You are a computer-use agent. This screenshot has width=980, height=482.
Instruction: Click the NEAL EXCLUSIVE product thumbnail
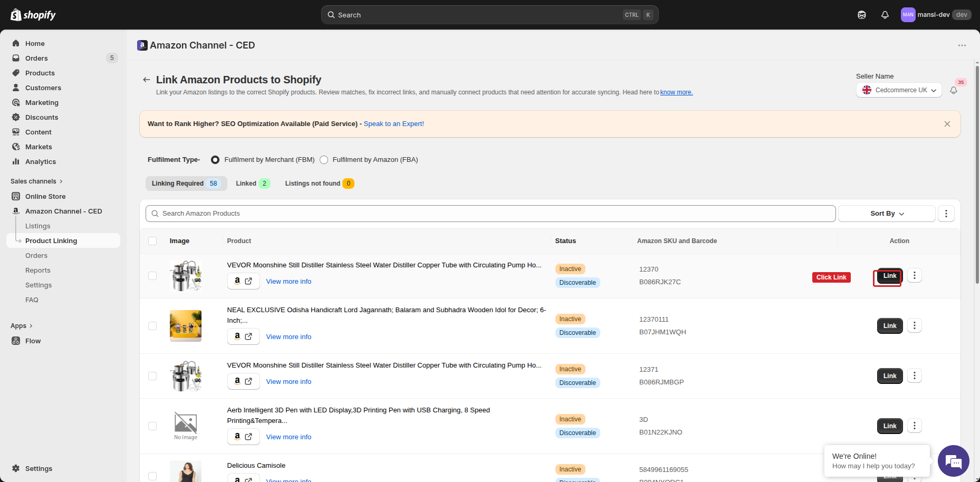click(x=186, y=326)
